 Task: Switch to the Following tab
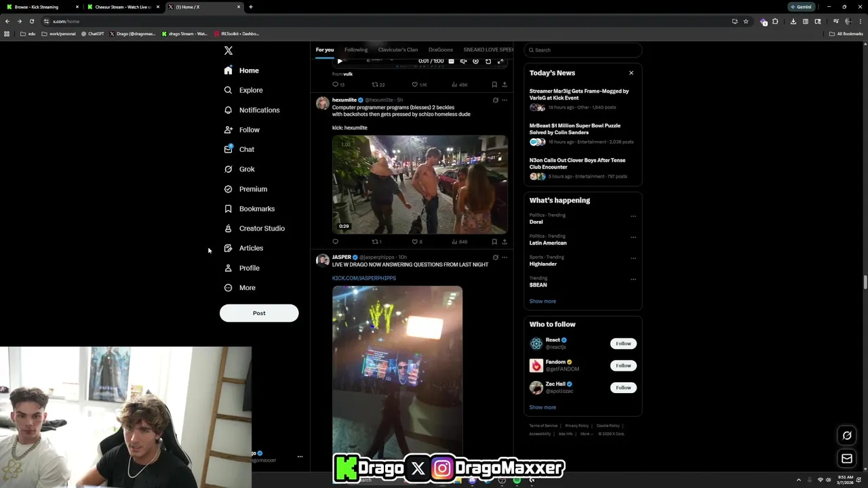(x=356, y=49)
